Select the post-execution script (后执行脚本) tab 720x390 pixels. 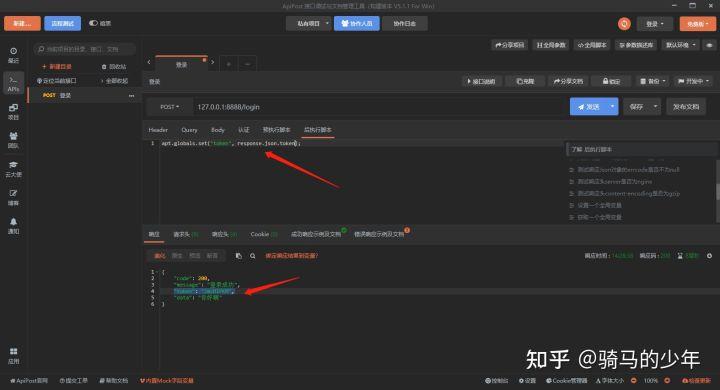click(x=318, y=130)
